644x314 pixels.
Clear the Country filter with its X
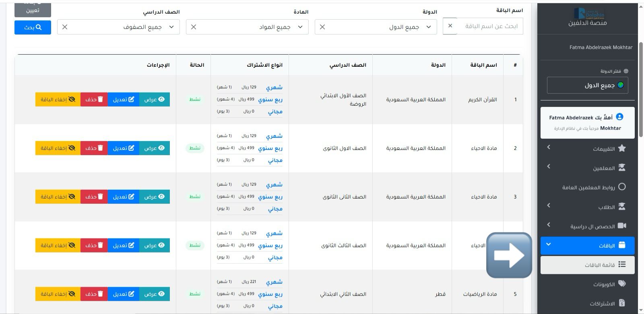[x=322, y=27]
